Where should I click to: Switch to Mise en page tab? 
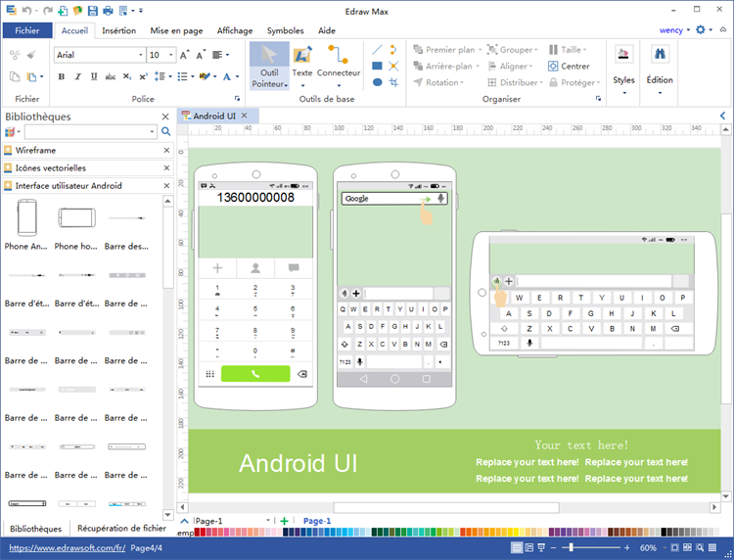click(x=176, y=30)
